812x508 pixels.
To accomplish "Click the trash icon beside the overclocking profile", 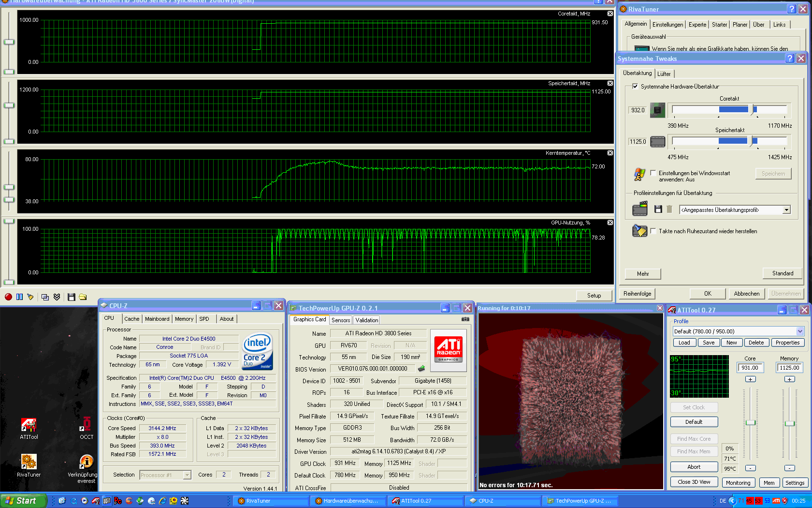I will [669, 209].
